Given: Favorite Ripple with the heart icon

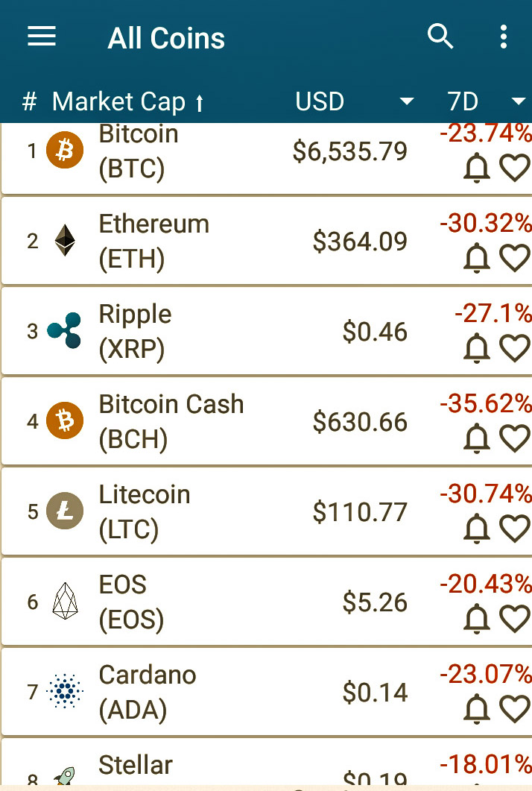Looking at the screenshot, I should coord(515,348).
